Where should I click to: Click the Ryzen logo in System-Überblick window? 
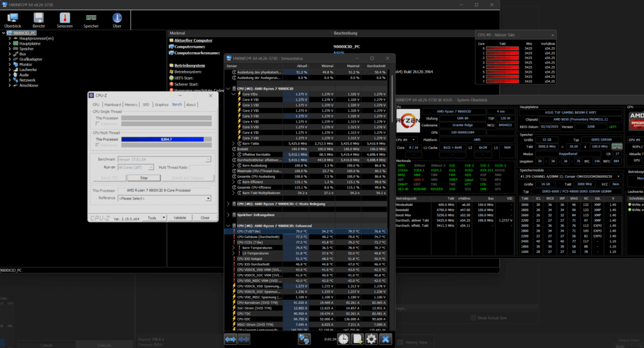pos(408,121)
